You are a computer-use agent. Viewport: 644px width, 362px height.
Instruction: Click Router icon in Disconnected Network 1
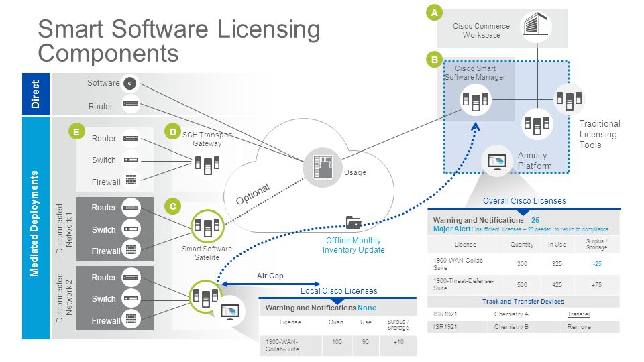point(131,208)
